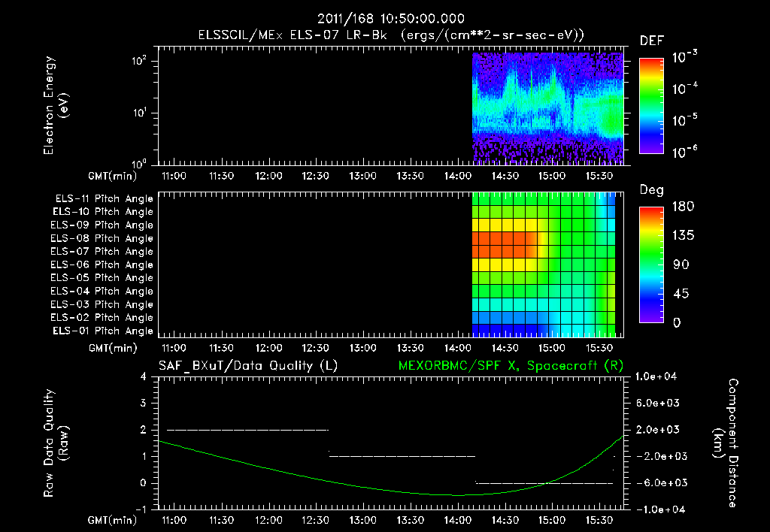The height and width of the screenshot is (532, 770).
Task: Select the ELS-08 Pitch Angle row label
Action: click(x=102, y=238)
